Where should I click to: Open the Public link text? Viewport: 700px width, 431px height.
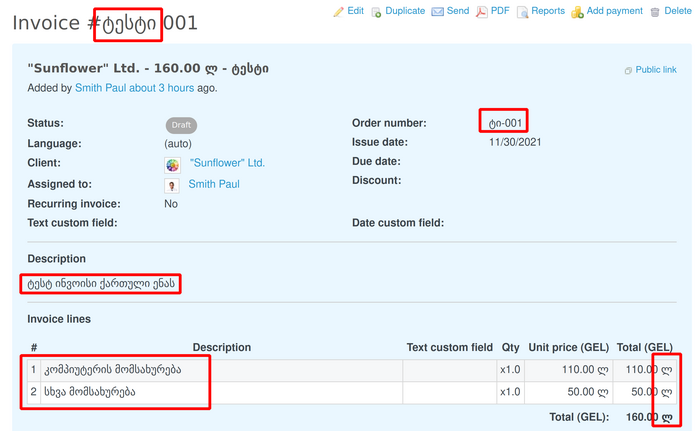click(x=656, y=70)
